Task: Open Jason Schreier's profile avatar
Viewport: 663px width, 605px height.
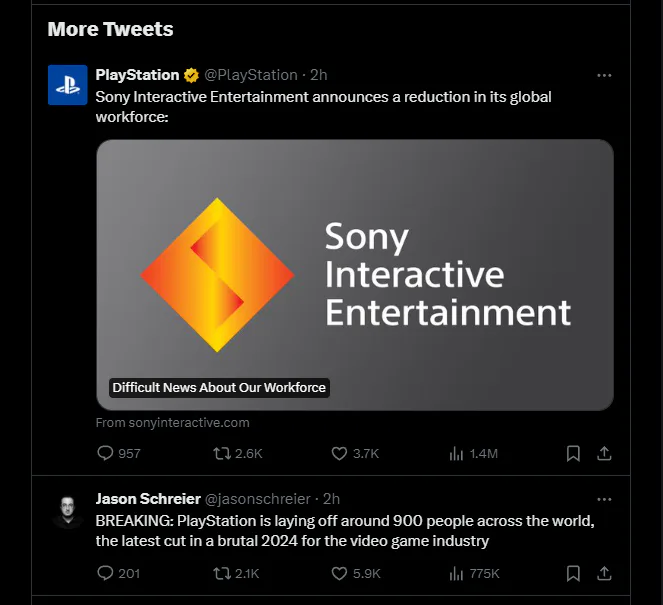Action: [x=67, y=508]
